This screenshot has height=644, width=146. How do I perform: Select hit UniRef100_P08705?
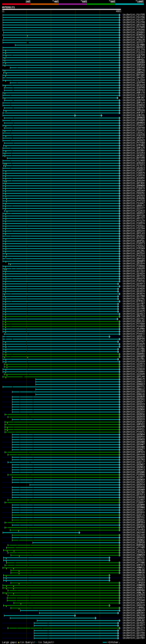133,135
